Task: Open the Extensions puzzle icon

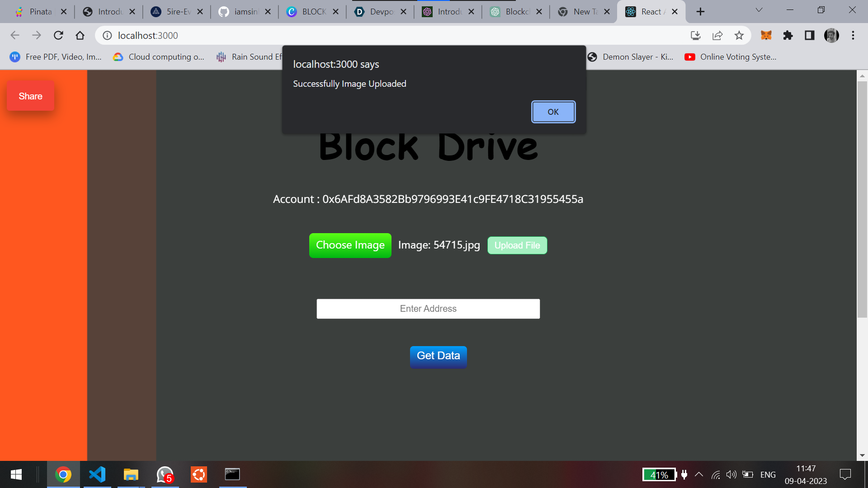Action: click(788, 35)
